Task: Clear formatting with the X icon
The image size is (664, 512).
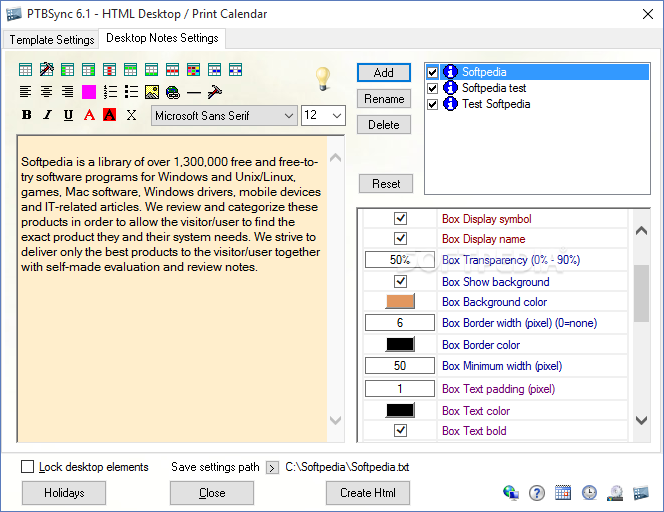Action: (131, 115)
